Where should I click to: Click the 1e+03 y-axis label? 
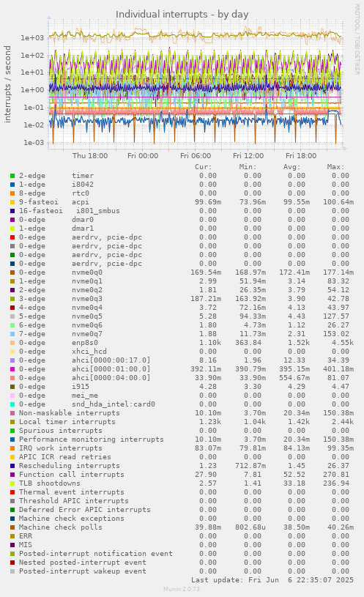coord(32,37)
